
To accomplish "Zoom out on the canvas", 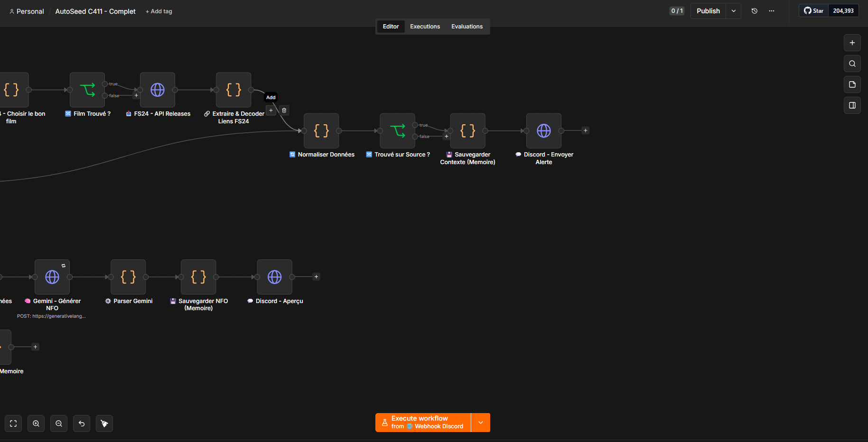I will (59, 424).
